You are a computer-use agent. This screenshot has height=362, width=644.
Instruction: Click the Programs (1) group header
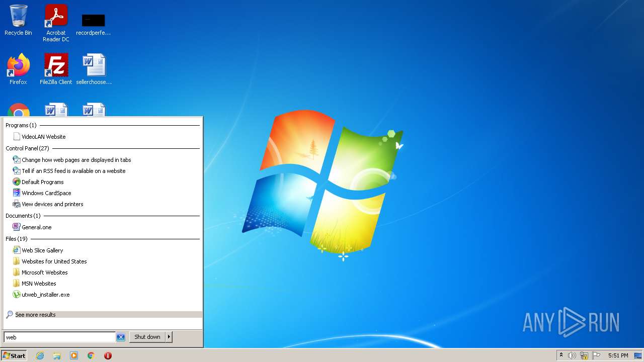[x=21, y=125]
